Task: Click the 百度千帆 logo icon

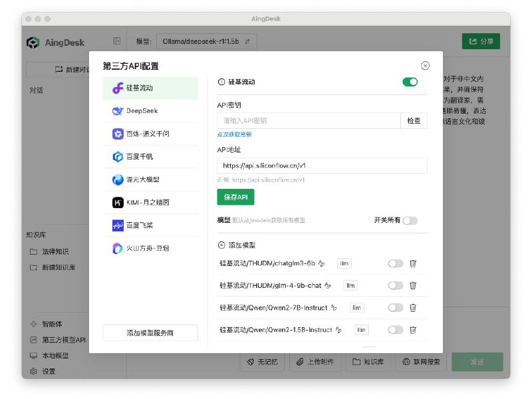Action: [x=118, y=157]
